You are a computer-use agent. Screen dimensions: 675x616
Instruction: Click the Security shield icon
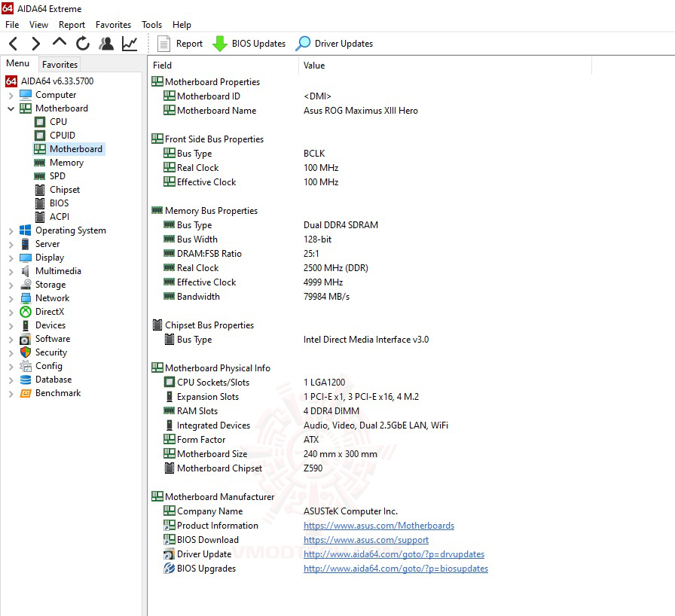coord(26,352)
